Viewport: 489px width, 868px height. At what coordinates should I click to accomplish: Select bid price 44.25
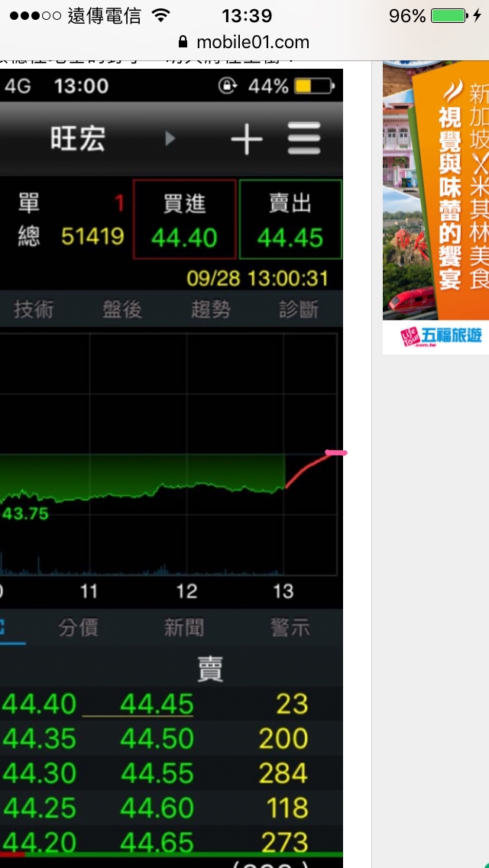tap(39, 808)
